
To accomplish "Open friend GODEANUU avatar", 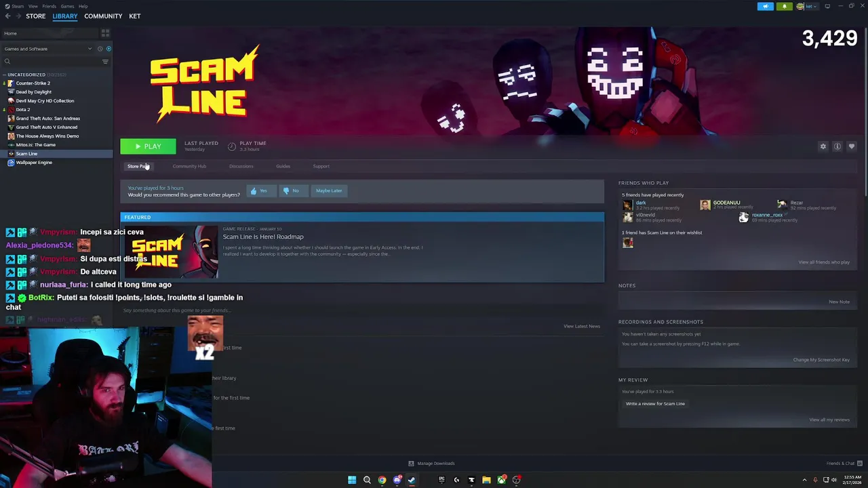I will point(705,205).
